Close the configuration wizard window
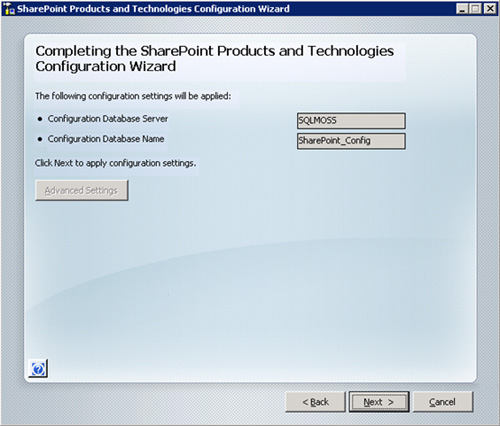This screenshot has width=500, height=426. click(x=490, y=8)
